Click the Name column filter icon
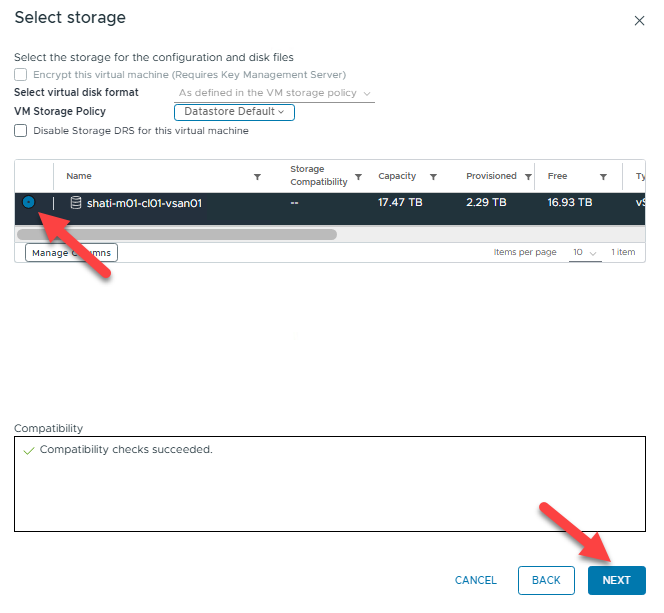 pyautogui.click(x=257, y=176)
